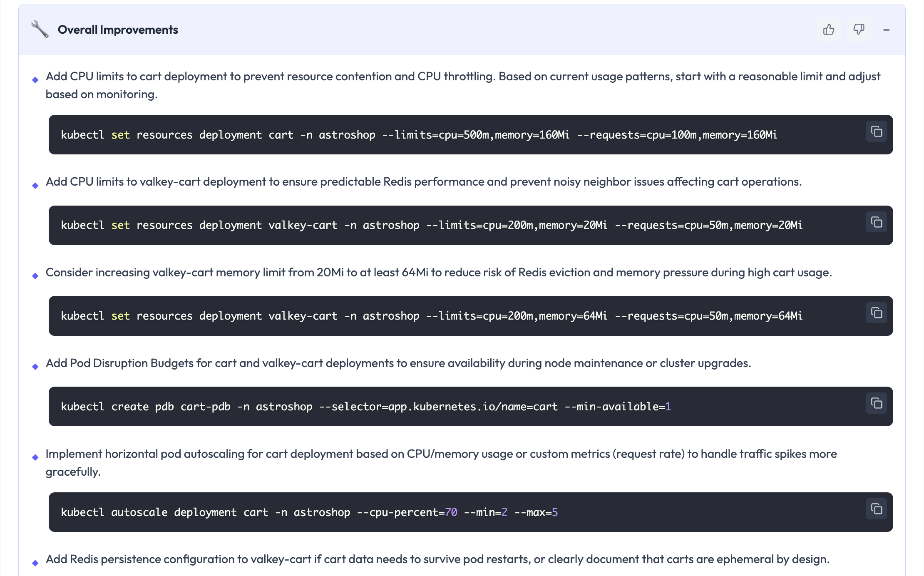Click the wrench icon in header
Viewport: 924px width, 576px height.
click(40, 30)
